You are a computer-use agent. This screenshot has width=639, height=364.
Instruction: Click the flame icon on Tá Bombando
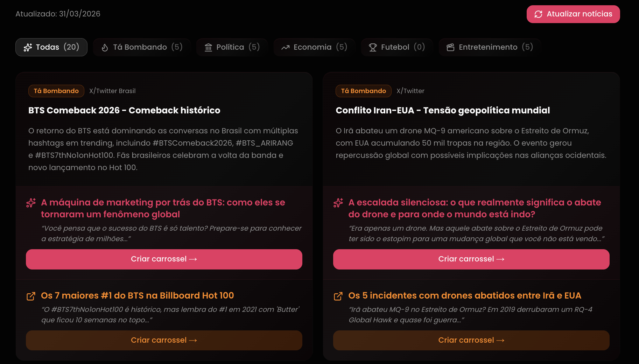pos(105,48)
